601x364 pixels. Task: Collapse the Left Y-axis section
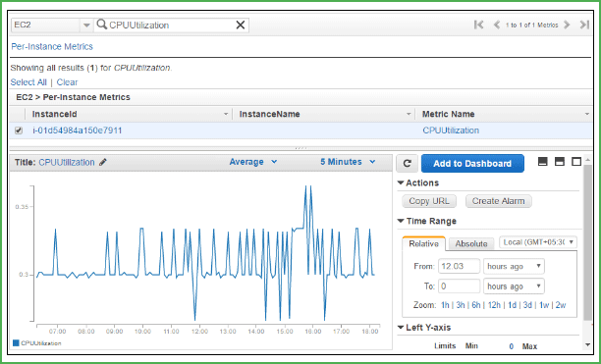point(401,328)
